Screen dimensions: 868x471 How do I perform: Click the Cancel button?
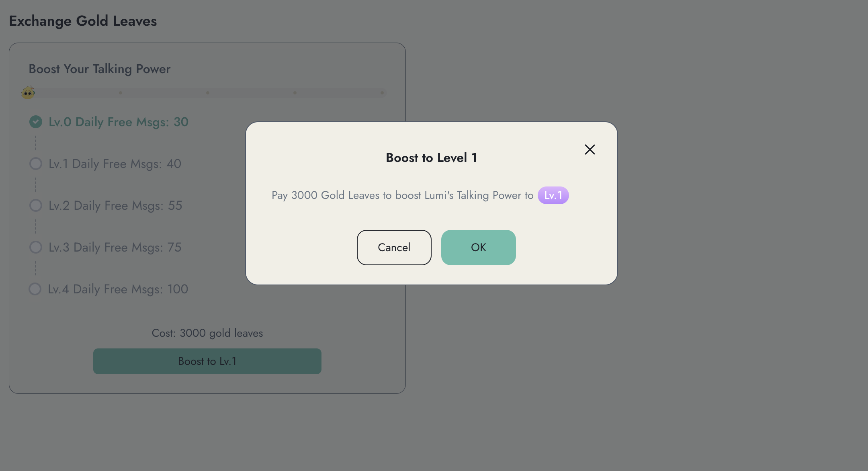[394, 248]
